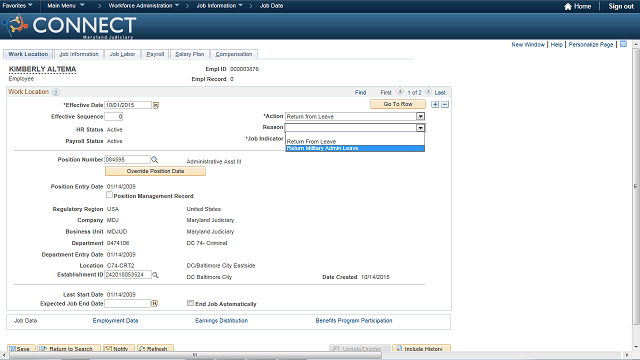Add a new row with plus icon
The width and height of the screenshot is (640, 360).
click(435, 104)
